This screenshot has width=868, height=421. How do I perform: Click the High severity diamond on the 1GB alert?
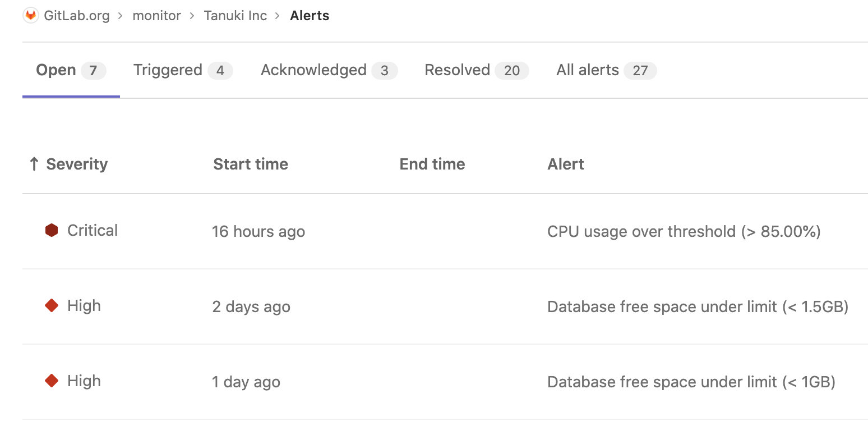click(51, 381)
